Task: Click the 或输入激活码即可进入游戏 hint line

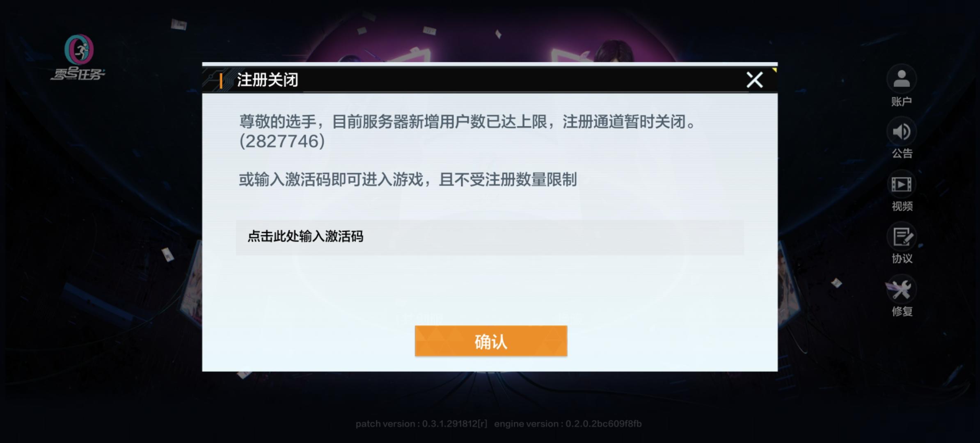Action: coord(408,180)
